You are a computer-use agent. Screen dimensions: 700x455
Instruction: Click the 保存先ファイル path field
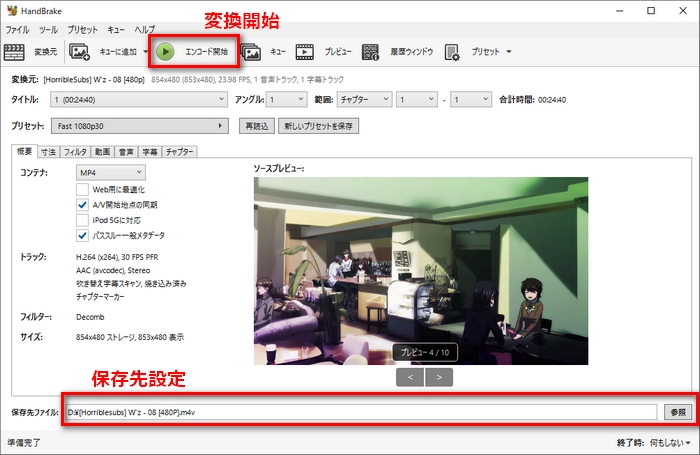pos(361,412)
